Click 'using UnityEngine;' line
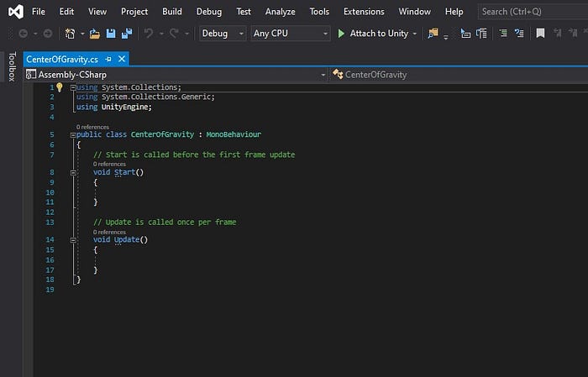588x377 pixels. point(114,107)
